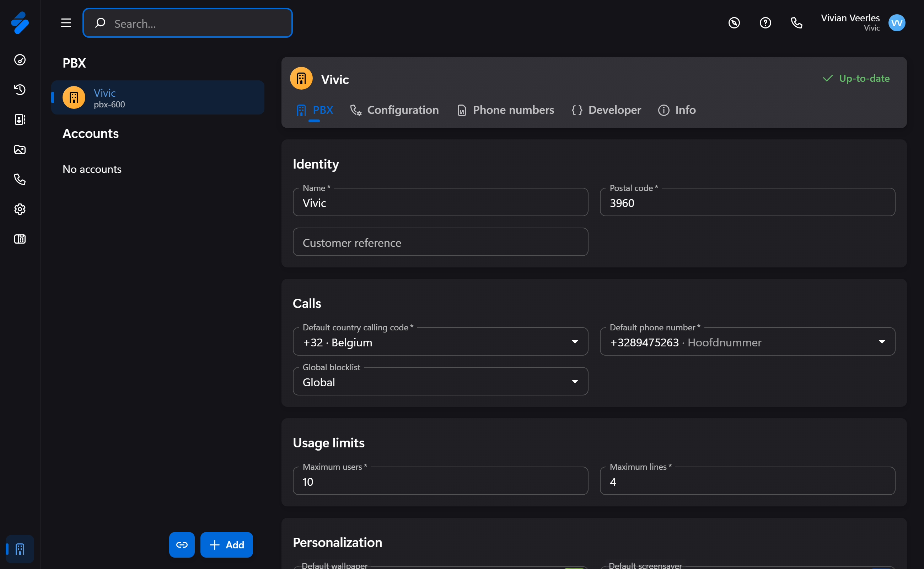The width and height of the screenshot is (924, 569).
Task: Open the settings gear sidebar icon
Action: 20,209
